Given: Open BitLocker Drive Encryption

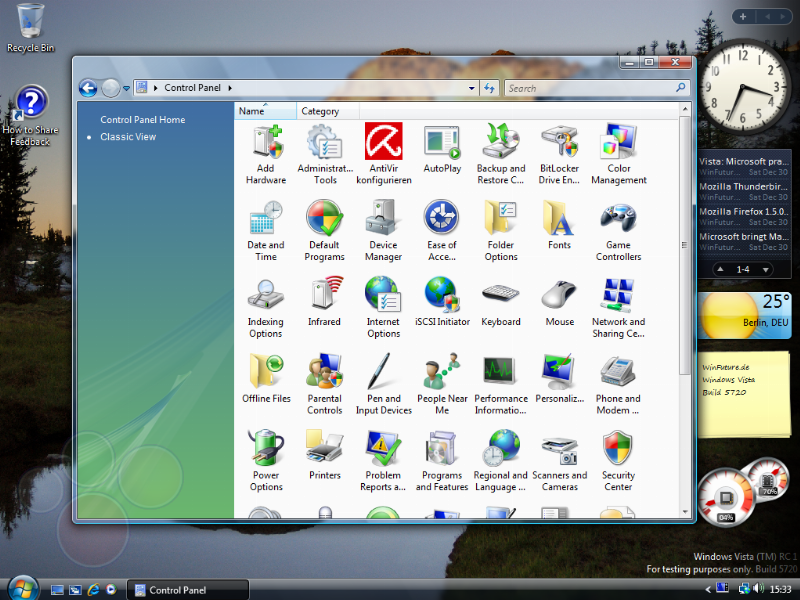Looking at the screenshot, I should click(559, 154).
